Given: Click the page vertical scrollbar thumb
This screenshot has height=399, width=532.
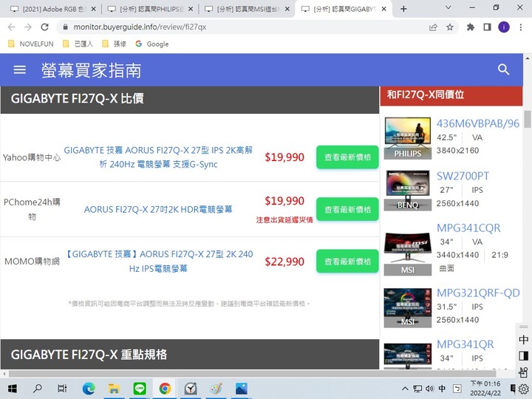Looking at the screenshot, I should (528, 119).
